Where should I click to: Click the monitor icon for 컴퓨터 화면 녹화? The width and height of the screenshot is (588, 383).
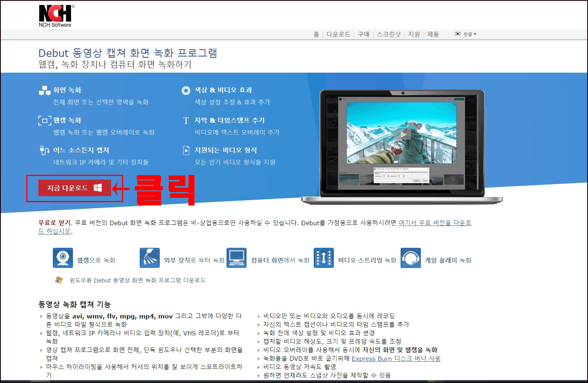pyautogui.click(x=237, y=258)
